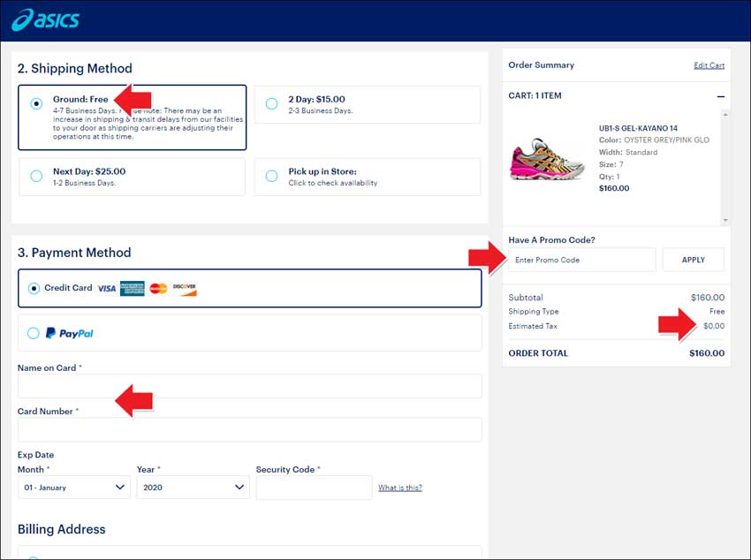This screenshot has height=560, width=751.
Task: Focus the Security Code field
Action: tap(315, 488)
